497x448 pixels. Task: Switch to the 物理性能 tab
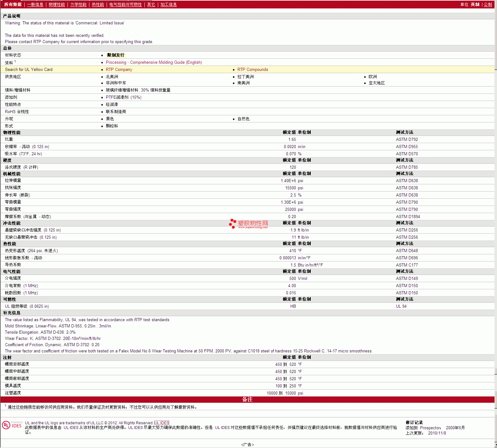57,5
